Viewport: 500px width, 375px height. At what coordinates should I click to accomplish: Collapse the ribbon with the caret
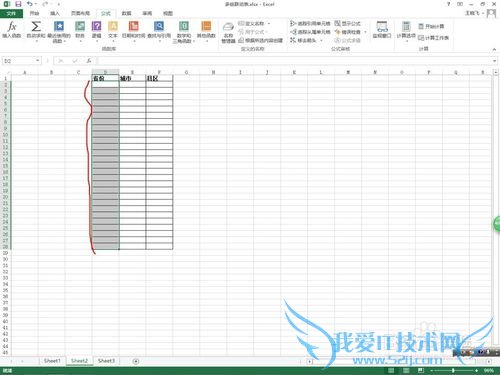click(494, 49)
